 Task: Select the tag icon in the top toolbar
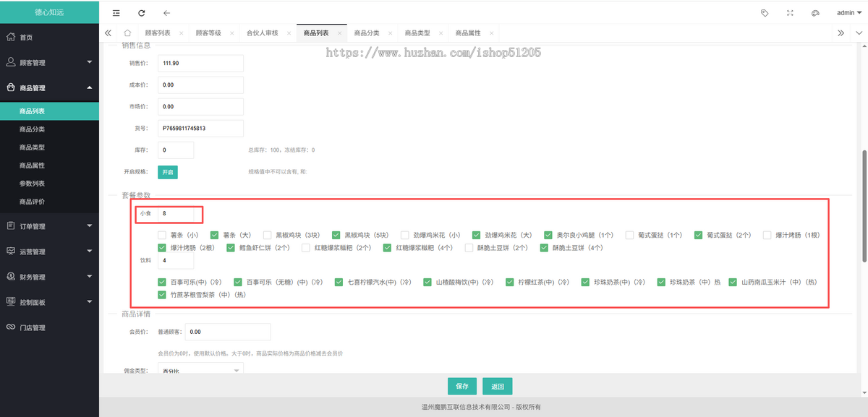coord(764,12)
